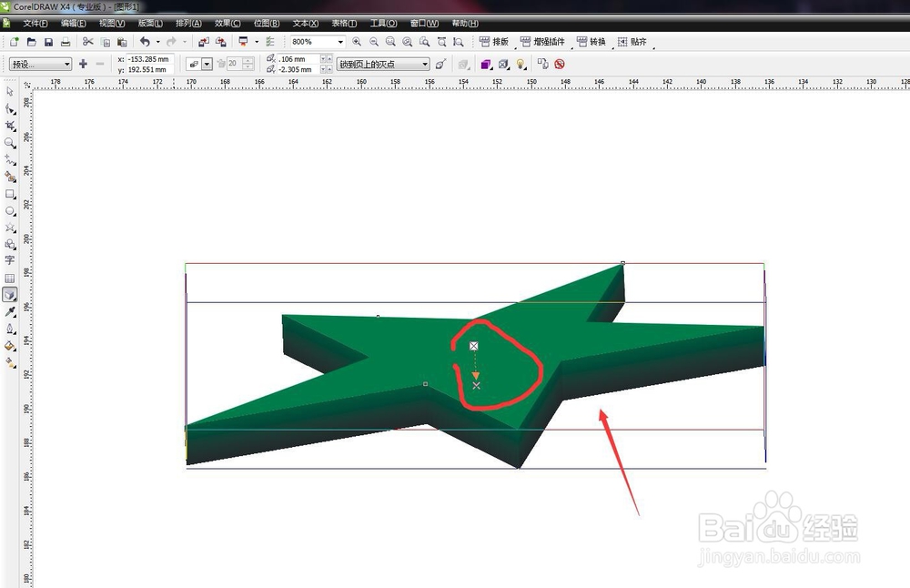Select the Text tool
This screenshot has height=588, width=910.
click(11, 261)
